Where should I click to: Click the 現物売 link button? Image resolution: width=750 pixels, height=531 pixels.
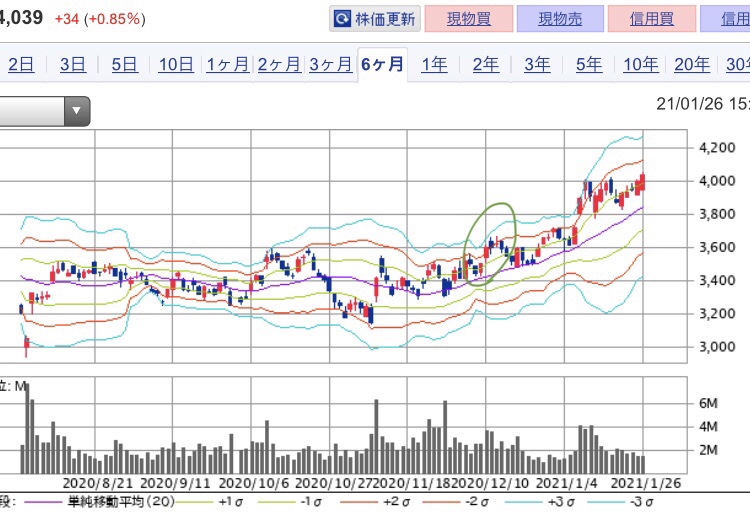pos(560,19)
